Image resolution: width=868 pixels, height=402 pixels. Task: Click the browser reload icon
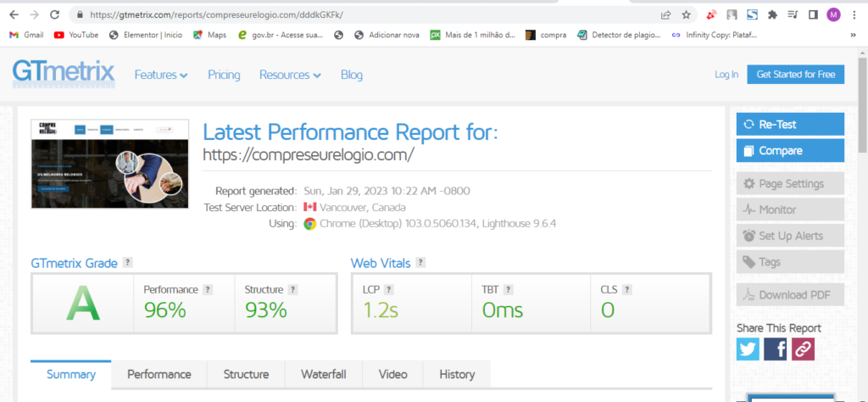pos(55,14)
